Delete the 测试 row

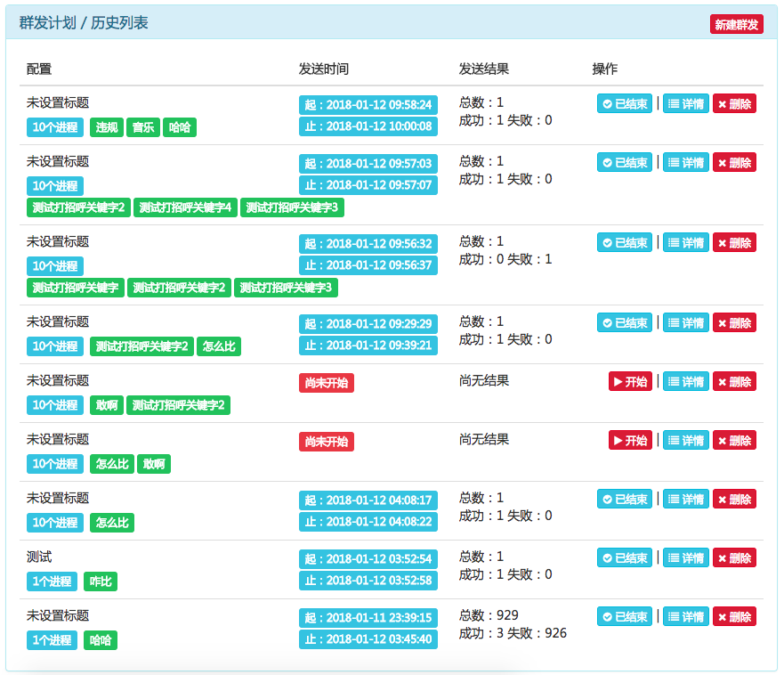(x=734, y=557)
